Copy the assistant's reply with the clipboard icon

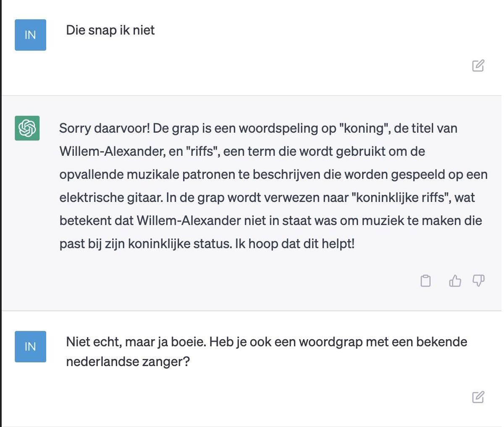click(425, 280)
